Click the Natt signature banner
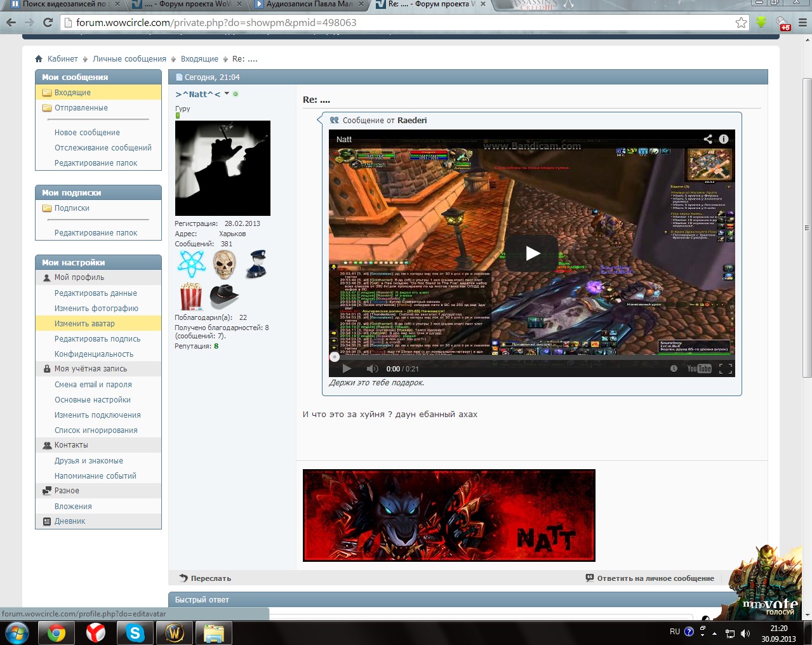 (449, 515)
